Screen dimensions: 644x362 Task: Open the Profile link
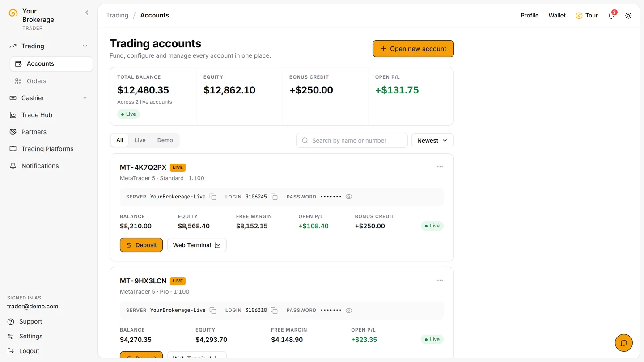pyautogui.click(x=530, y=15)
